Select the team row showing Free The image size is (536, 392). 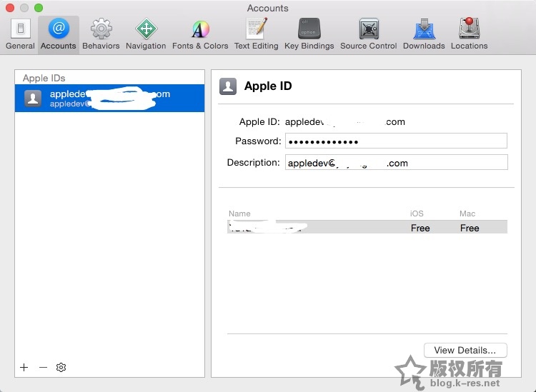(x=367, y=227)
